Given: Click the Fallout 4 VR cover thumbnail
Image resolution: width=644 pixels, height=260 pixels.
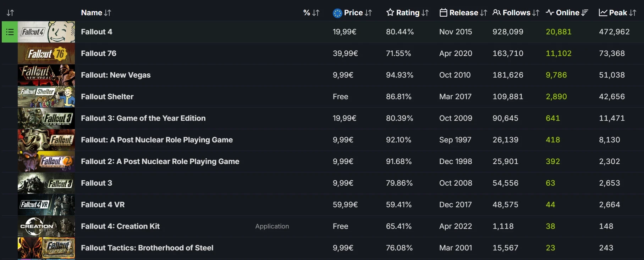Looking at the screenshot, I should coord(46,205).
